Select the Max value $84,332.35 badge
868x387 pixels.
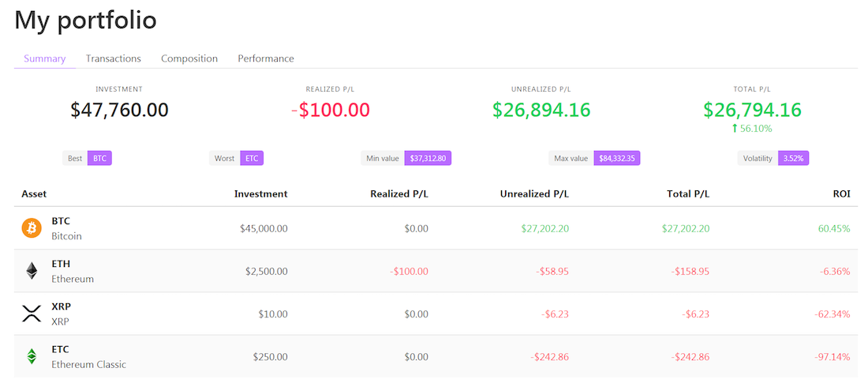(x=594, y=158)
